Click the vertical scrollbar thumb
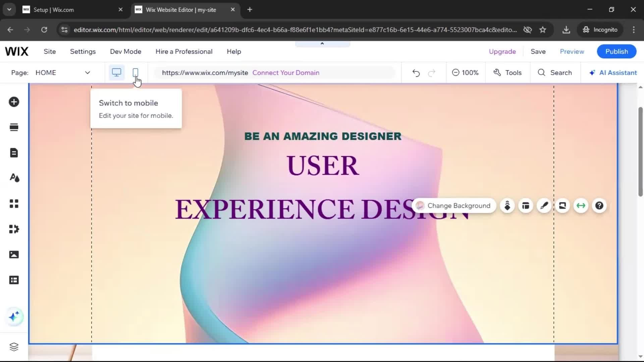 coord(640,152)
